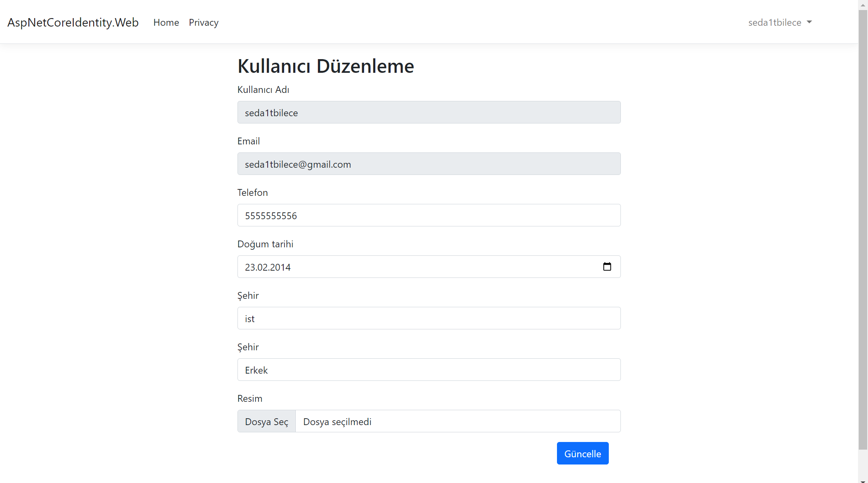This screenshot has width=868, height=483.
Task: Focus the Telefon input field
Action: click(x=429, y=215)
